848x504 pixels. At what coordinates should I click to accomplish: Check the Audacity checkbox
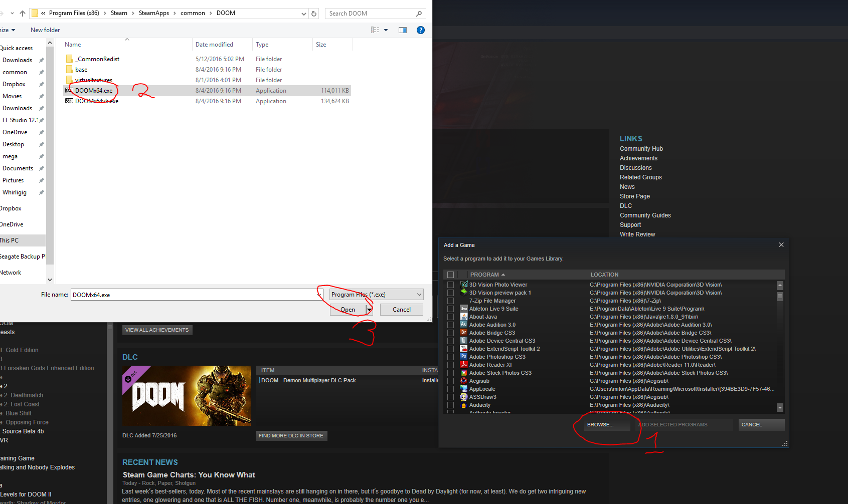(x=450, y=405)
